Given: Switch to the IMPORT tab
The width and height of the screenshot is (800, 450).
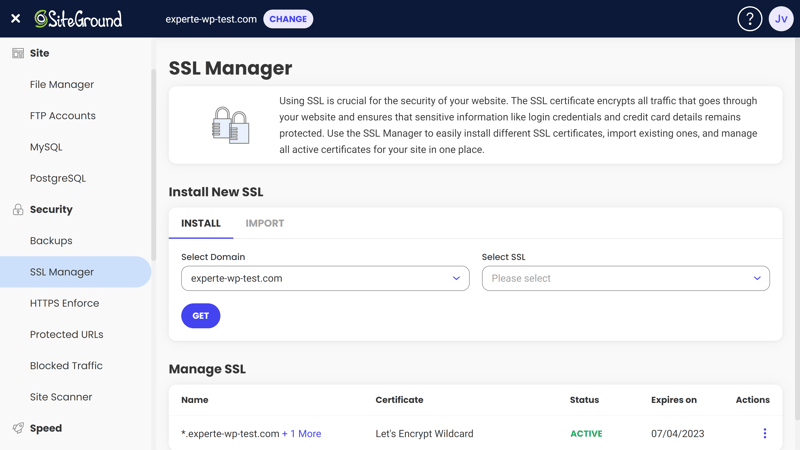Looking at the screenshot, I should pos(265,223).
